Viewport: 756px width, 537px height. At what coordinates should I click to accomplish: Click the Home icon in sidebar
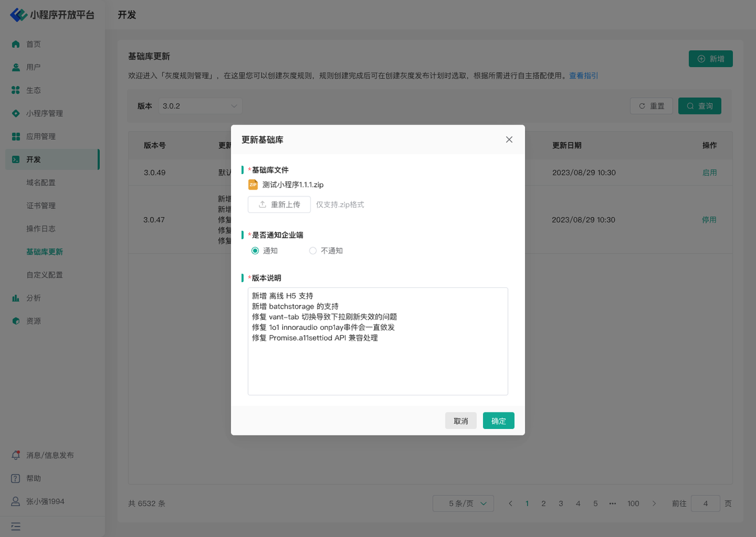tap(16, 44)
